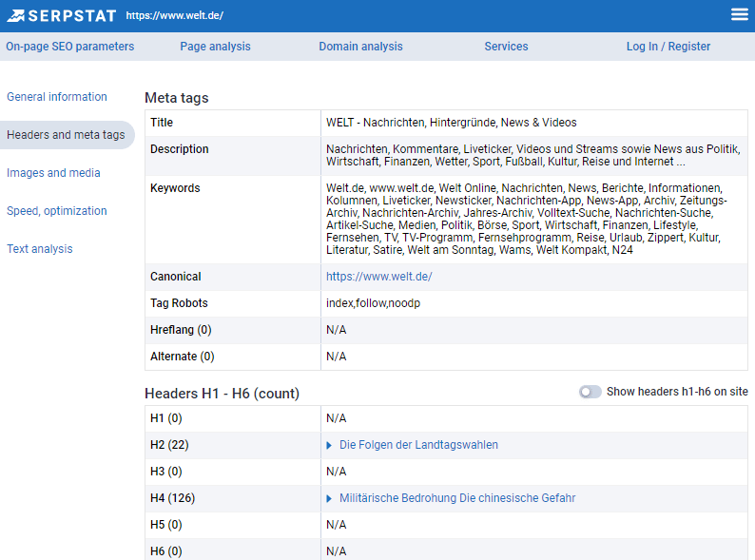Expand the H4 headers list arrow
The image size is (755, 560).
[329, 498]
